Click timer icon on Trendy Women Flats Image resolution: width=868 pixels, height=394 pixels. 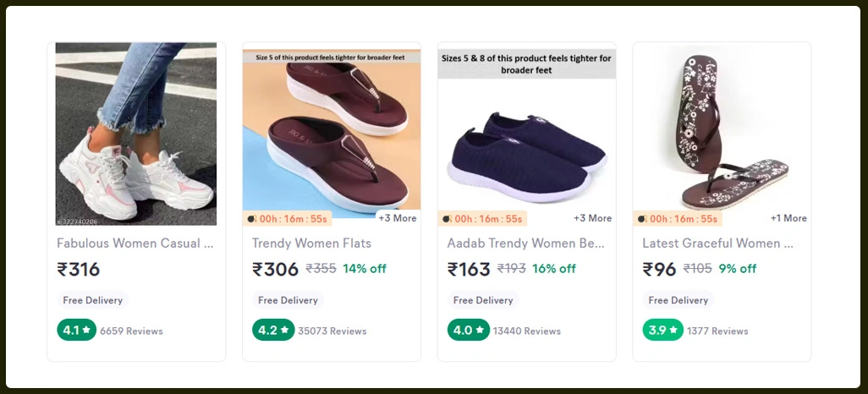251,219
